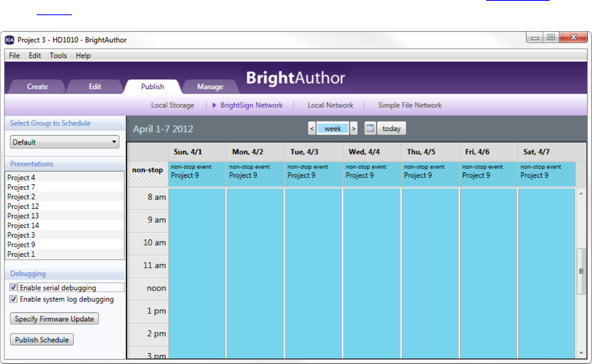Click the Tue, 4/3 column header

point(313,152)
